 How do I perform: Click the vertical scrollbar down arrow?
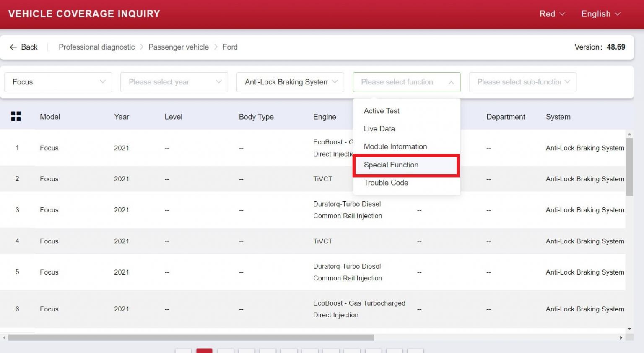[629, 329]
